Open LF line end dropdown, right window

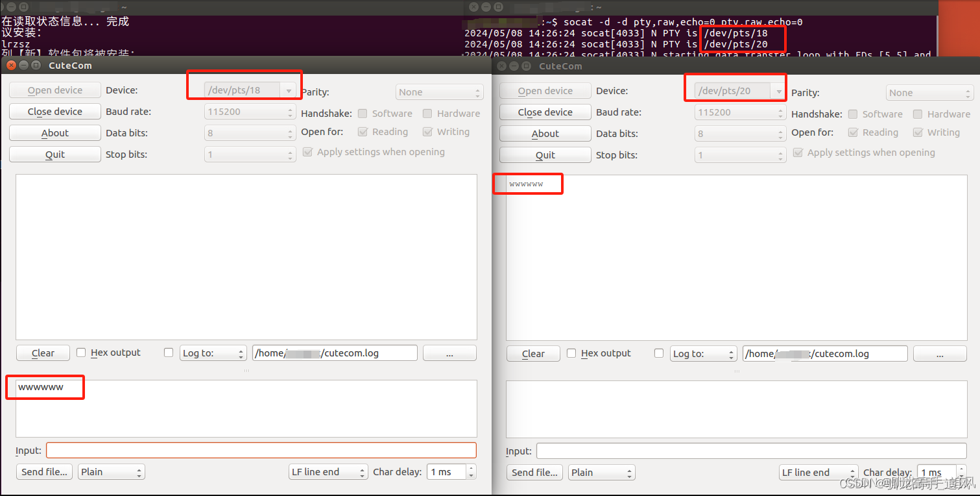819,473
